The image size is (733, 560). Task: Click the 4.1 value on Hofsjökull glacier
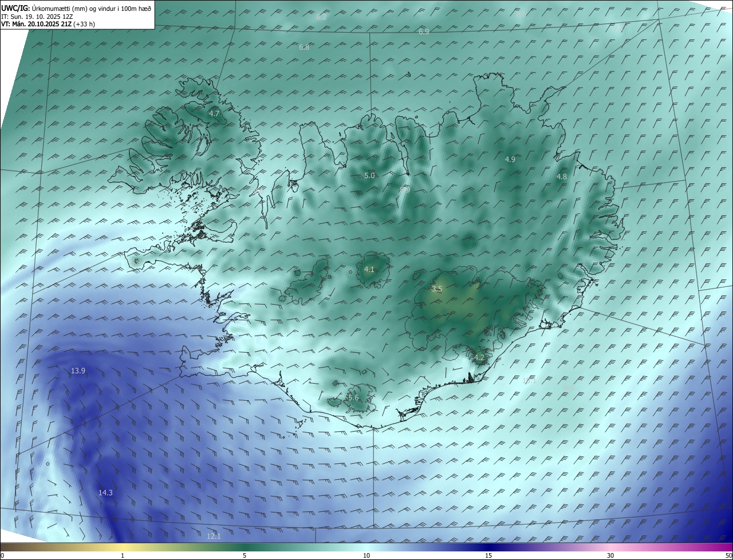coord(369,269)
